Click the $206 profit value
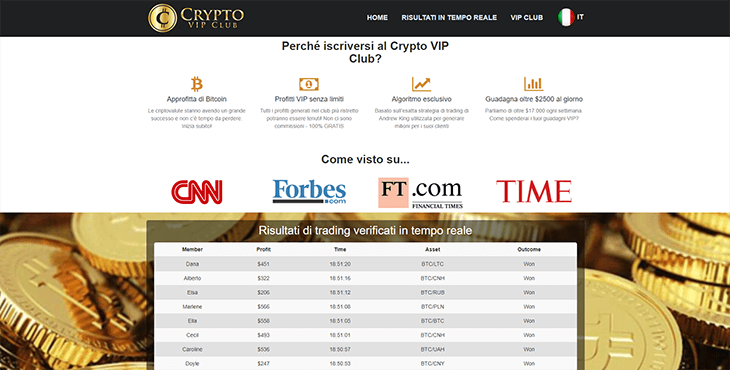Screen dimensions: 730x370 264,293
